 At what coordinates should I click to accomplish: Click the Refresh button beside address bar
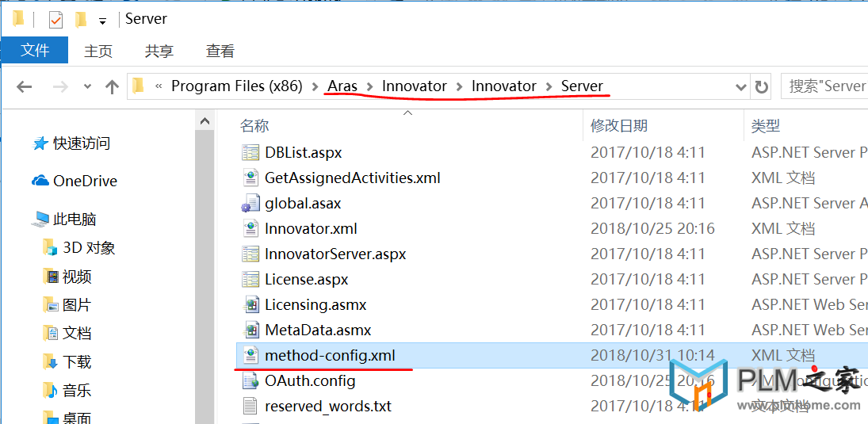[761, 86]
